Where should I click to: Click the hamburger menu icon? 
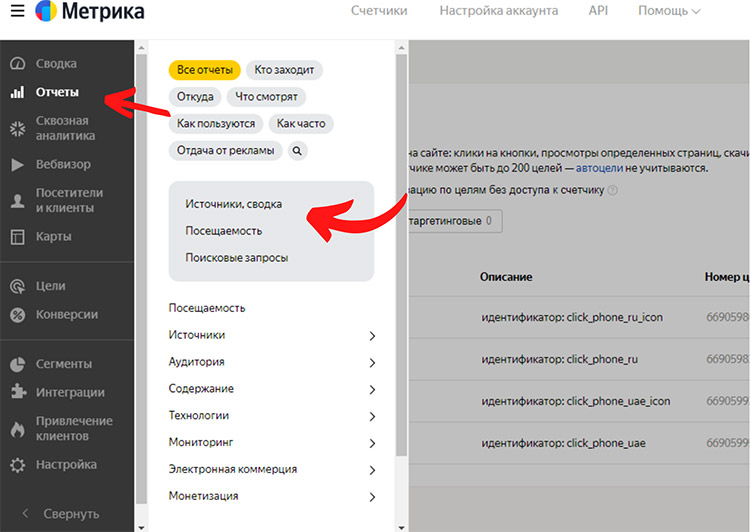(x=17, y=12)
